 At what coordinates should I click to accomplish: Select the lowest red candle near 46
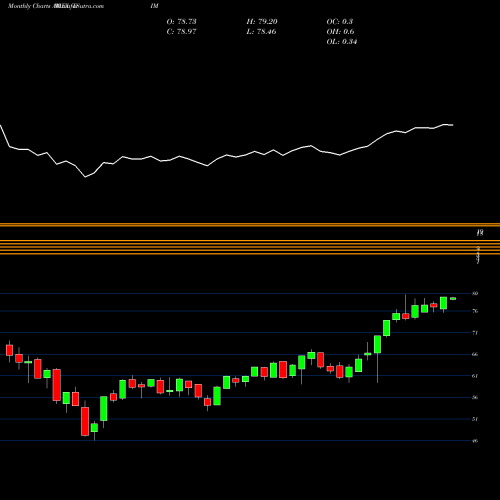(x=85, y=421)
